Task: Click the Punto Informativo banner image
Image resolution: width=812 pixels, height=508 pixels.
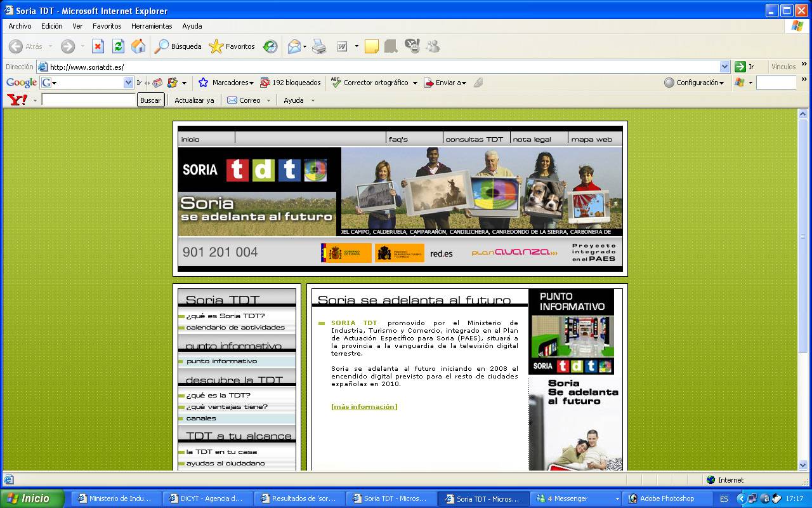Action: 571,331
